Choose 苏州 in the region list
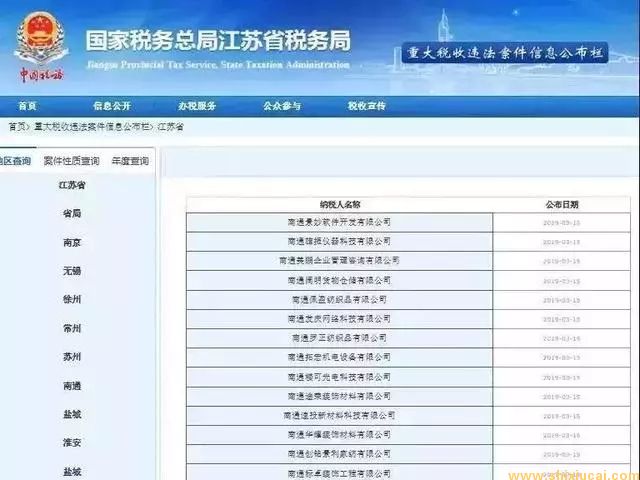This screenshot has width=640, height=480. click(72, 357)
